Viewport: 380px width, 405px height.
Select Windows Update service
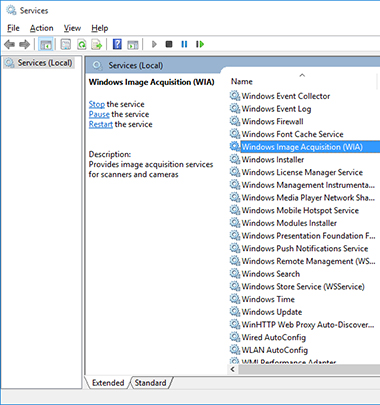coord(272,312)
